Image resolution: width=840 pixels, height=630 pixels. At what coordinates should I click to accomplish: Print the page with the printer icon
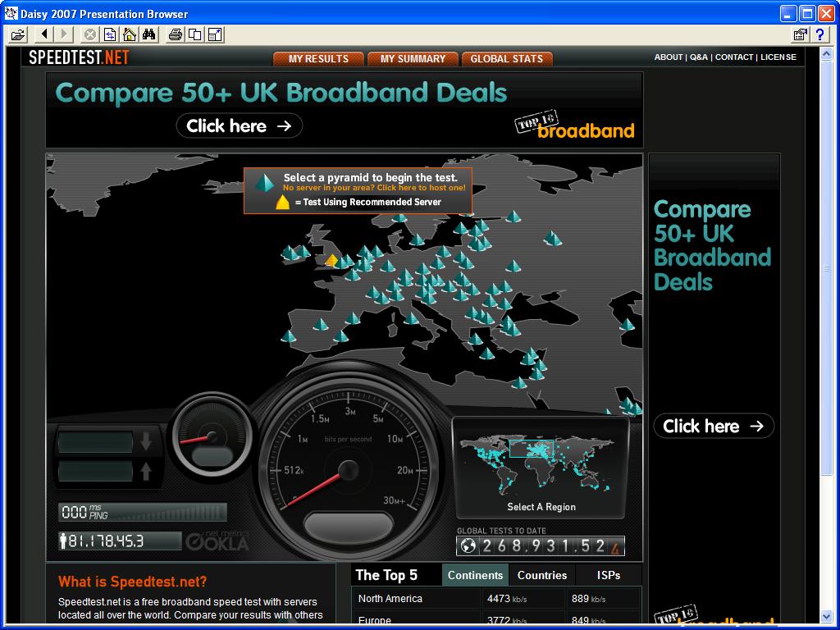176,34
